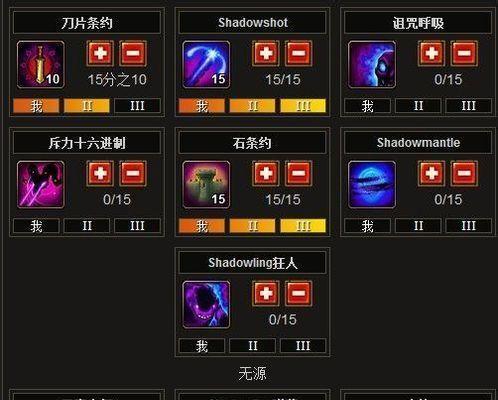Select the Shadowshot skill icon

click(x=206, y=64)
